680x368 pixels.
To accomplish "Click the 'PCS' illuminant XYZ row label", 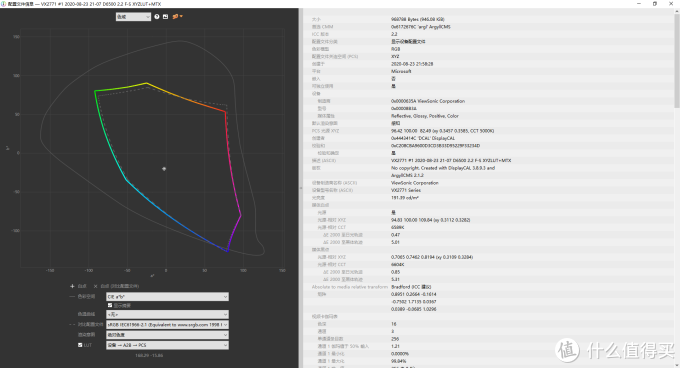I will coord(325,130).
